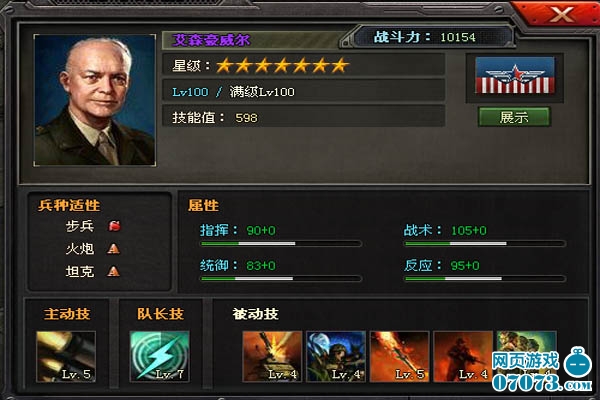Image resolution: width=600 pixels, height=400 pixels.
Task: Click the 反应 reaction attribute bar
Action: tap(485, 279)
